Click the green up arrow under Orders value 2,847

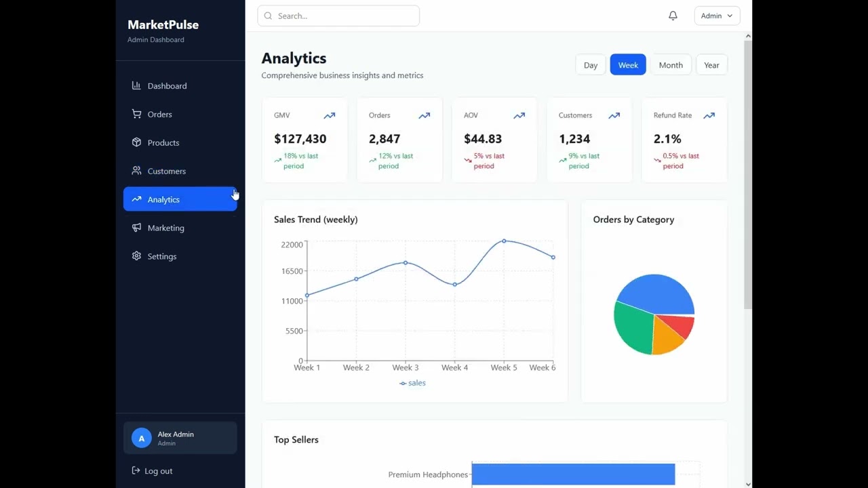(x=372, y=161)
